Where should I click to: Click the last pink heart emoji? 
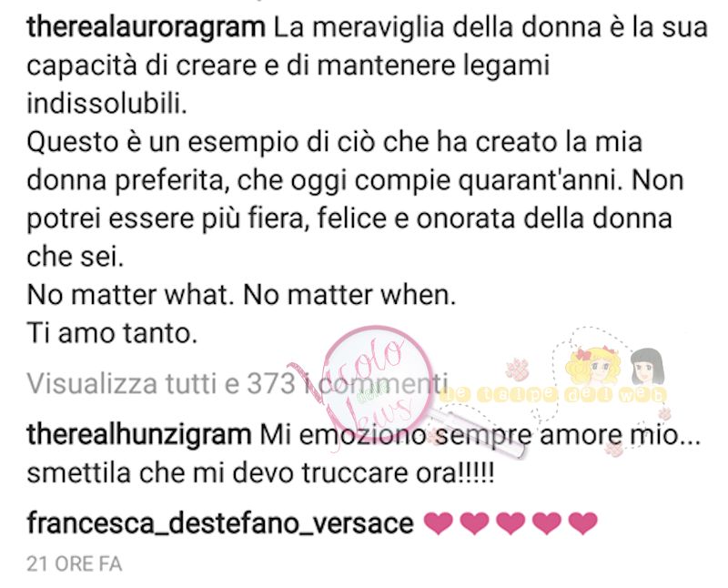[583, 522]
